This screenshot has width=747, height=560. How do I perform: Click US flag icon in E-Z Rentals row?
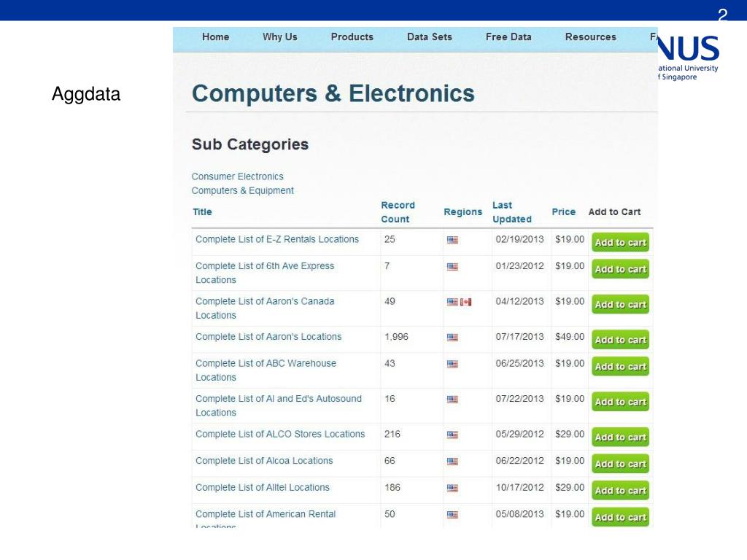click(452, 240)
